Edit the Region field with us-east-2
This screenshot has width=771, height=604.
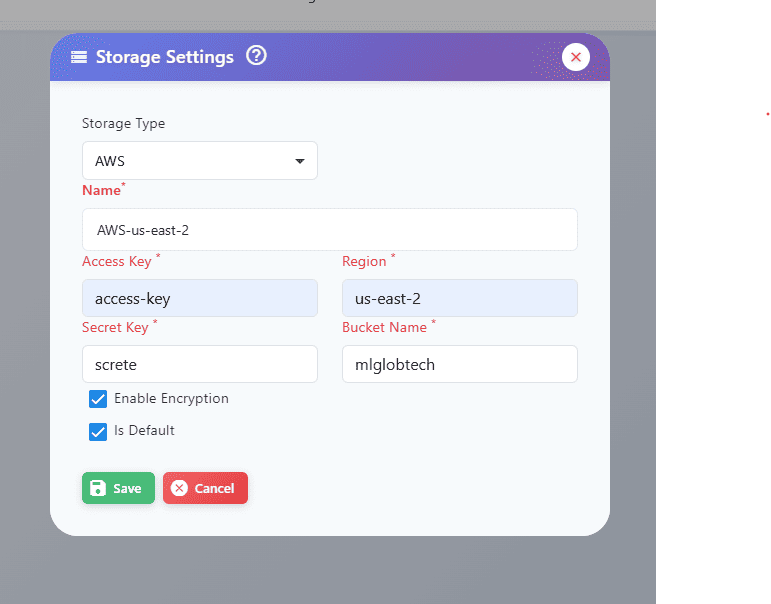[460, 298]
